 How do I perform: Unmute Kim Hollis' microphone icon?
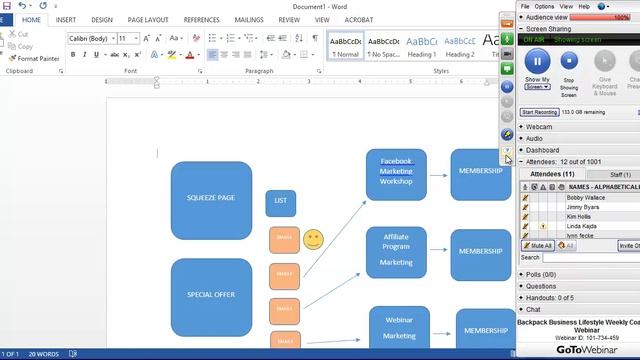tap(525, 217)
